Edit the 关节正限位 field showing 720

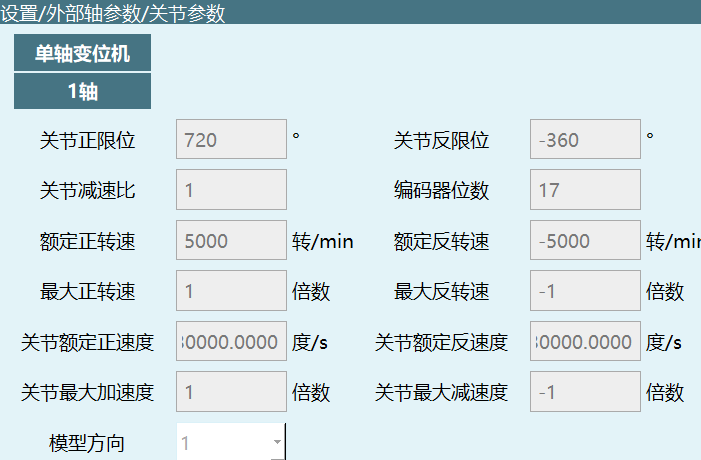pyautogui.click(x=231, y=139)
